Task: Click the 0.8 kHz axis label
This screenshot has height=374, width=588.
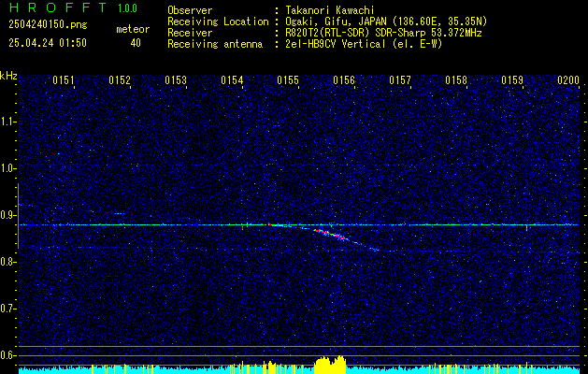Action: pos(7,262)
